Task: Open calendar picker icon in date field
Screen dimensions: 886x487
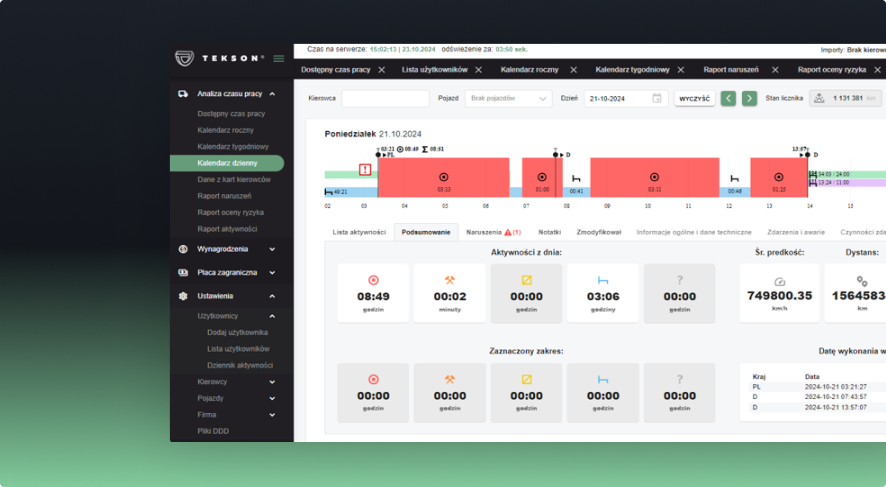Action: [656, 99]
